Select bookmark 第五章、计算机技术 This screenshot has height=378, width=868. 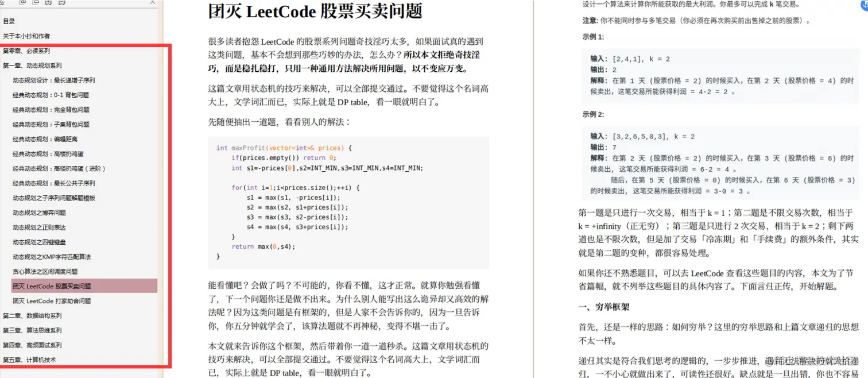click(29, 360)
